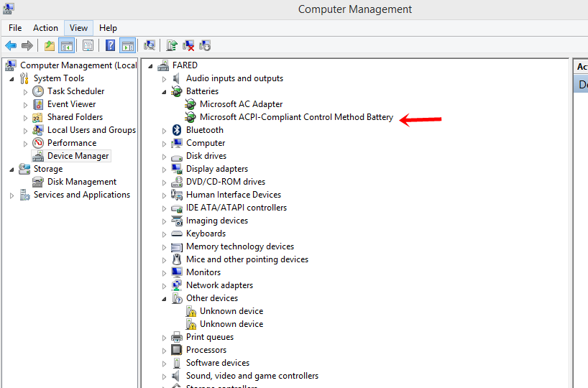Select Microsoft AC Adapter device
This screenshot has height=388, width=588.
tap(241, 104)
